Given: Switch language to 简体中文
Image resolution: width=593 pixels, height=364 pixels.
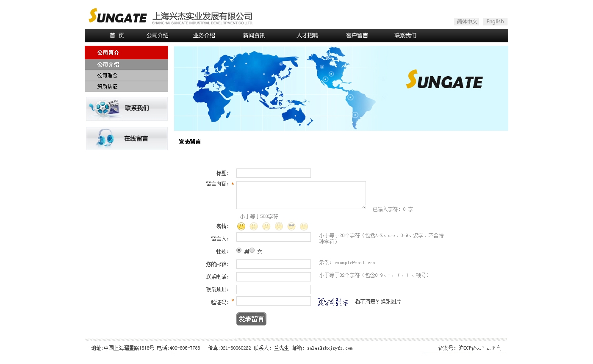Looking at the screenshot, I should click(467, 22).
